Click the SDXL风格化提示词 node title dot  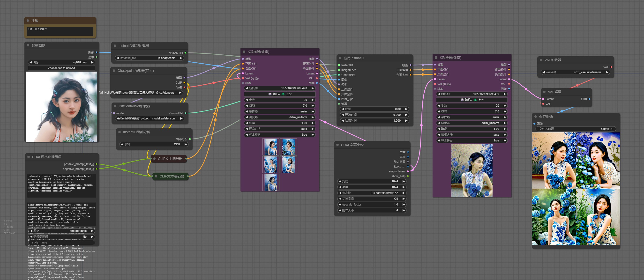coord(29,157)
